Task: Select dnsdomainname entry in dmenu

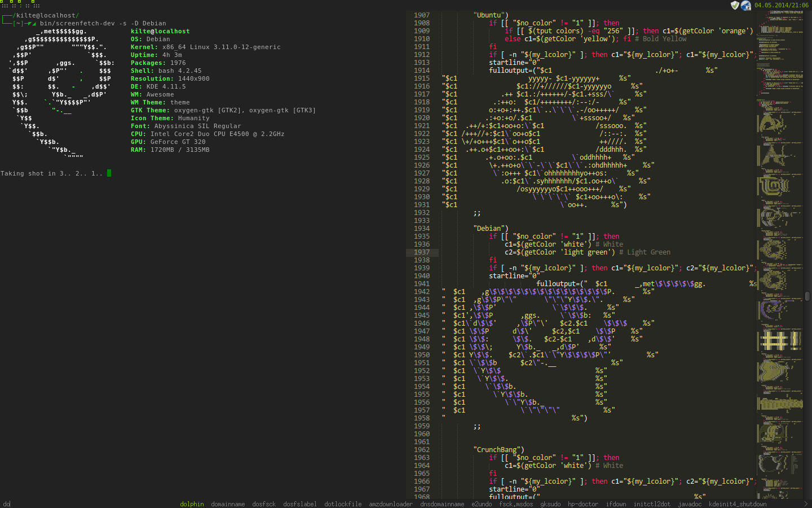Action: 442,504
